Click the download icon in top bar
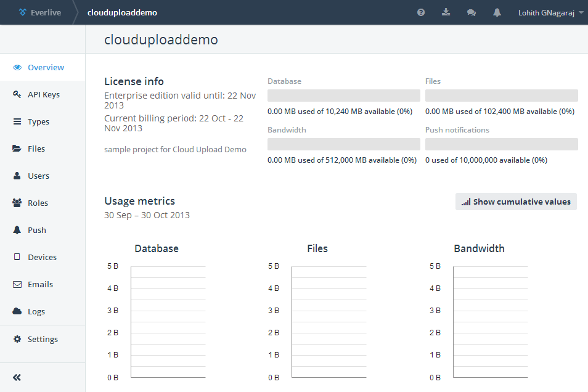The height and width of the screenshot is (392, 588). 446,12
